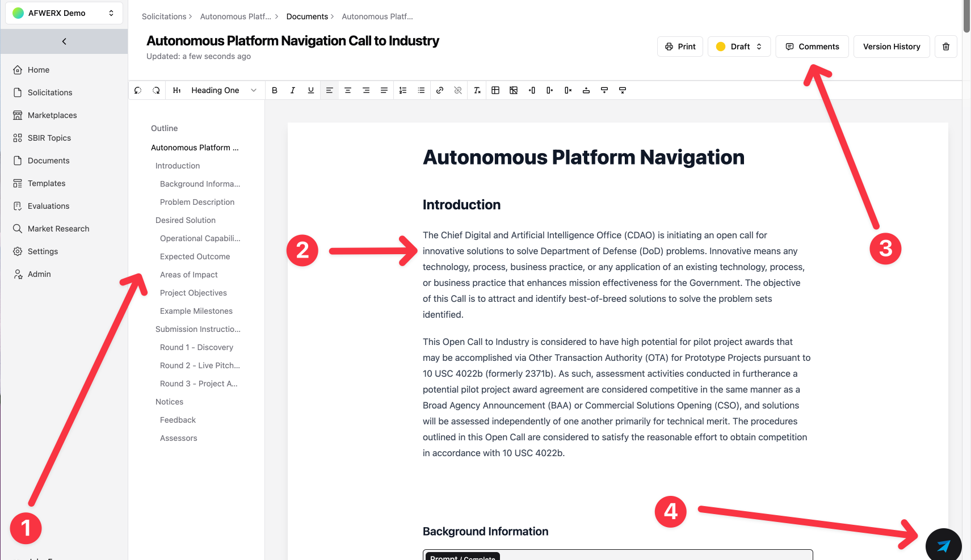Image resolution: width=971 pixels, height=560 pixels.
Task: Insert a bulleted list
Action: (421, 90)
